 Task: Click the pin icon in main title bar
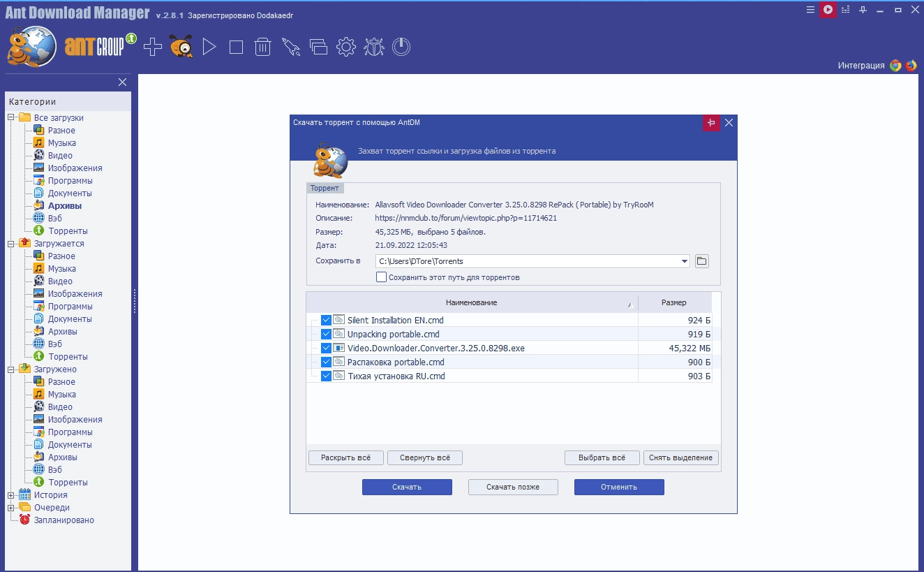click(x=863, y=10)
